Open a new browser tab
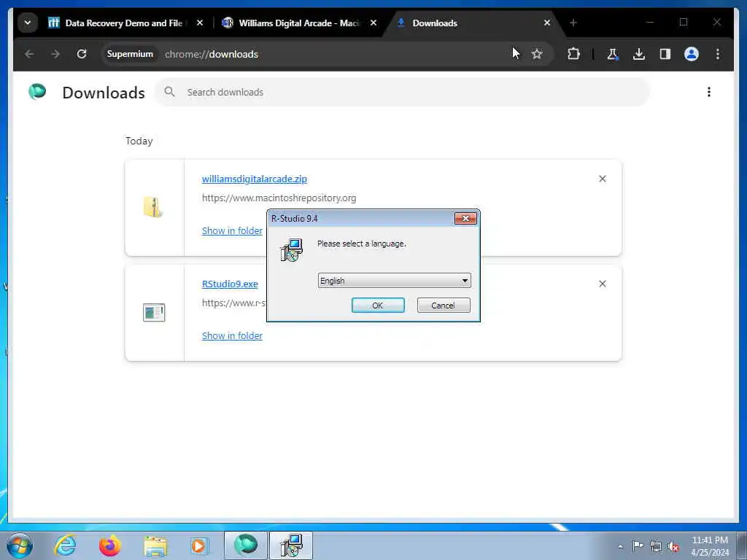The width and height of the screenshot is (747, 560). (x=573, y=23)
